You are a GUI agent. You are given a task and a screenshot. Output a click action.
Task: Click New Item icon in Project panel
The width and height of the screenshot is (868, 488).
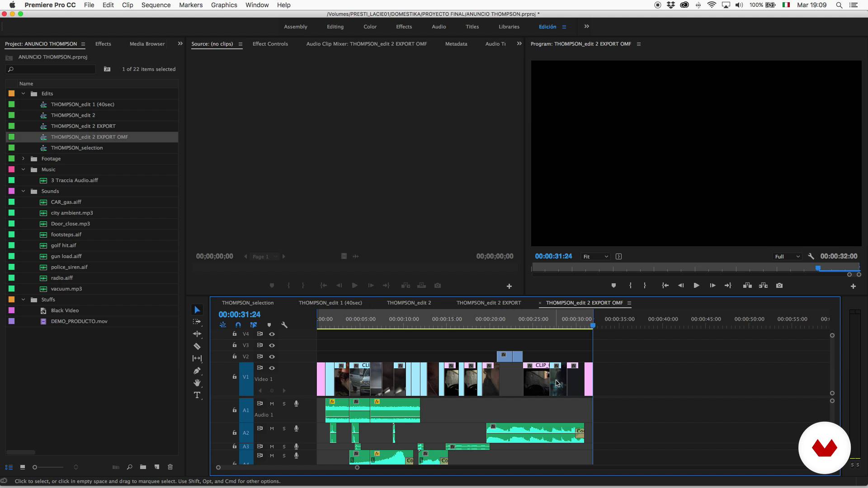coord(157,467)
